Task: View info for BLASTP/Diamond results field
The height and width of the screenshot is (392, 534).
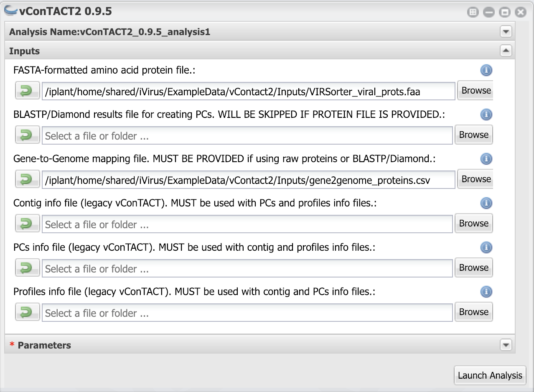Action: point(486,115)
